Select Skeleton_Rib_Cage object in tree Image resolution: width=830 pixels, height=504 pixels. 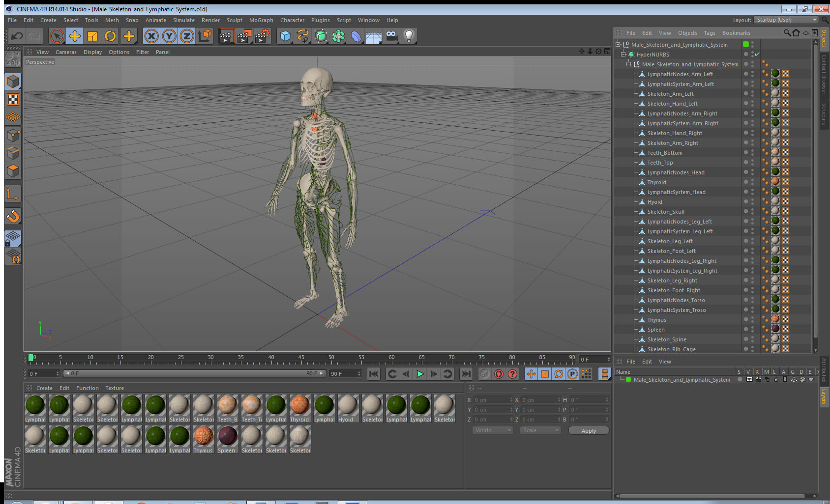tap(671, 349)
